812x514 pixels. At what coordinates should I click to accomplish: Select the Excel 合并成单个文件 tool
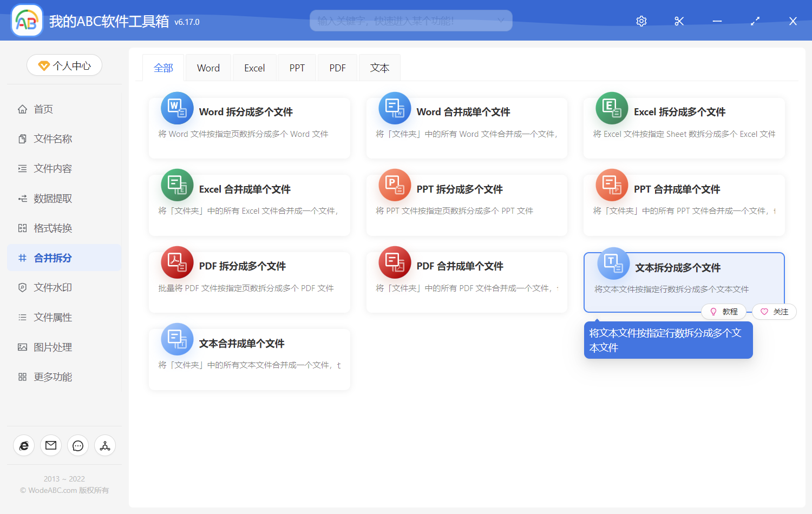(249, 205)
